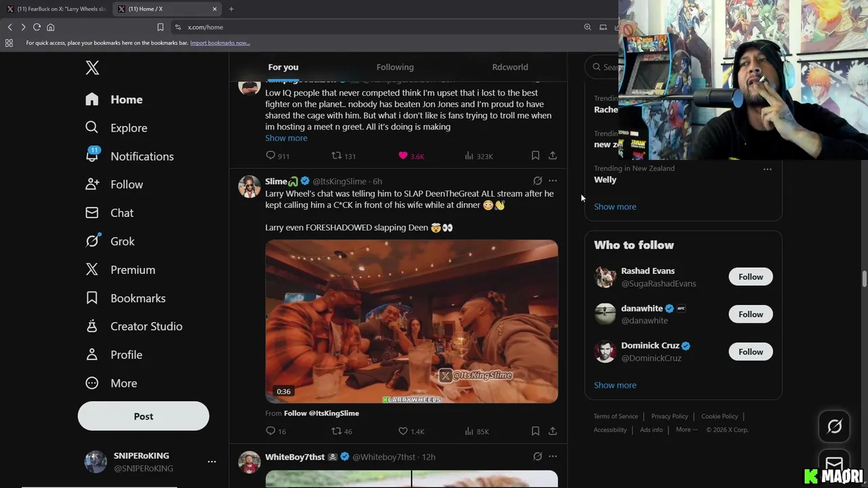Open SNIPERoKING account options ellipsis

tap(212, 462)
